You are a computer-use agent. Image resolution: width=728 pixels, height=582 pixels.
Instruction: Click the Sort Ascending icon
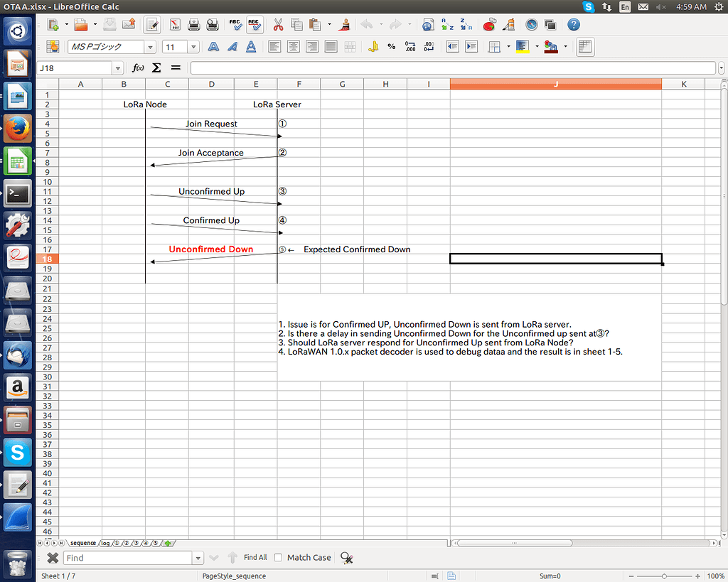click(x=447, y=25)
